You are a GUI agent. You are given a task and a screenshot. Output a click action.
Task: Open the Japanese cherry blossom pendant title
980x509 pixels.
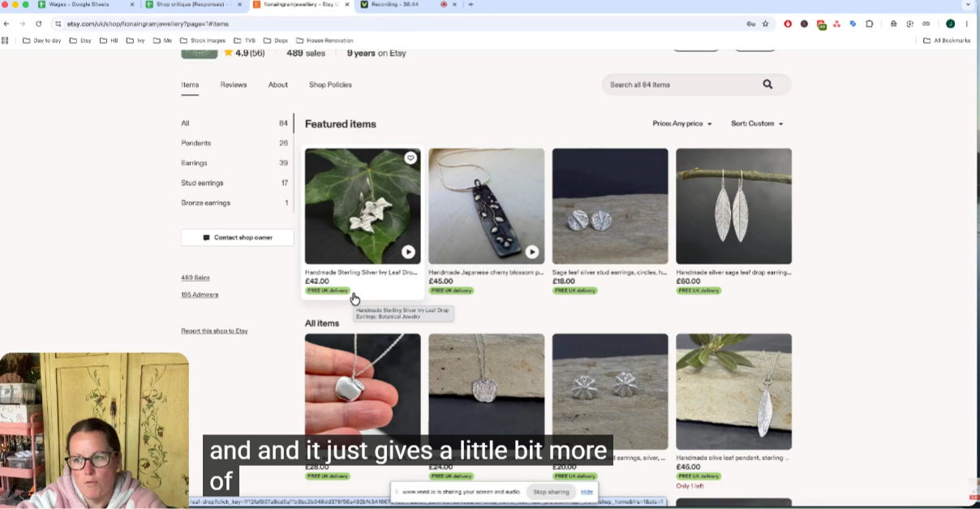486,273
